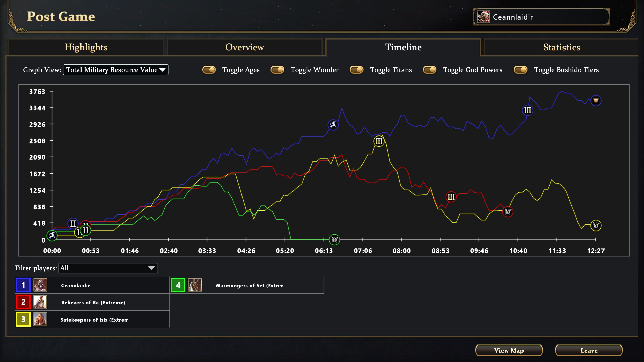Disable the Toggle Bushido Tiers switch

click(x=520, y=70)
